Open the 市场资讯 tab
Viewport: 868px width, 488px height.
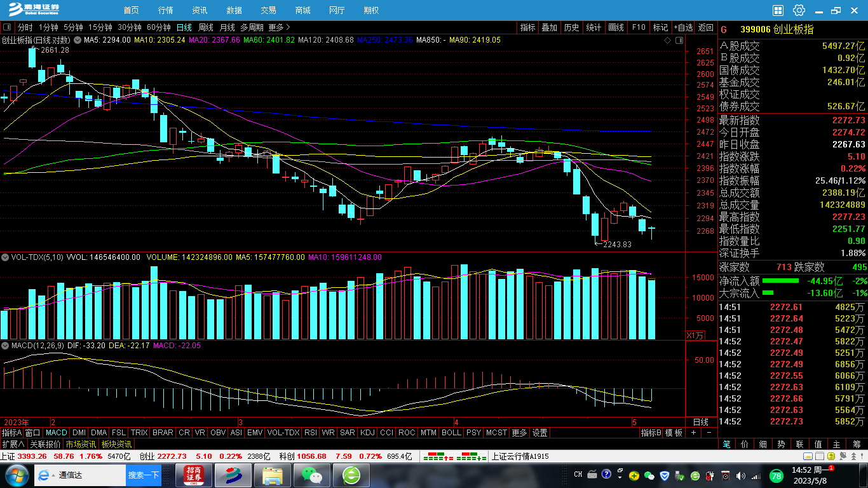click(81, 444)
